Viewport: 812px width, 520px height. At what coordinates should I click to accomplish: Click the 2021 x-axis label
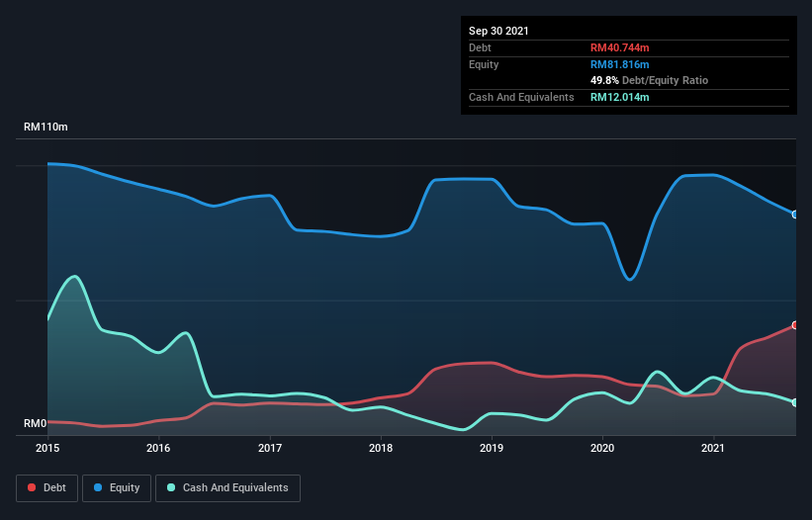(713, 448)
